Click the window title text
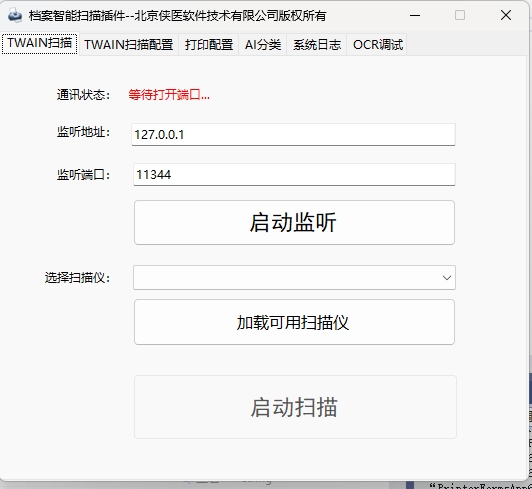532x489 pixels. pyautogui.click(x=177, y=16)
